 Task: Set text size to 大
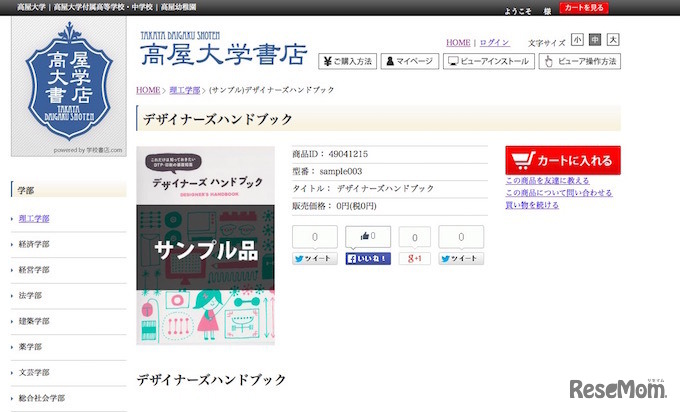tap(613, 40)
